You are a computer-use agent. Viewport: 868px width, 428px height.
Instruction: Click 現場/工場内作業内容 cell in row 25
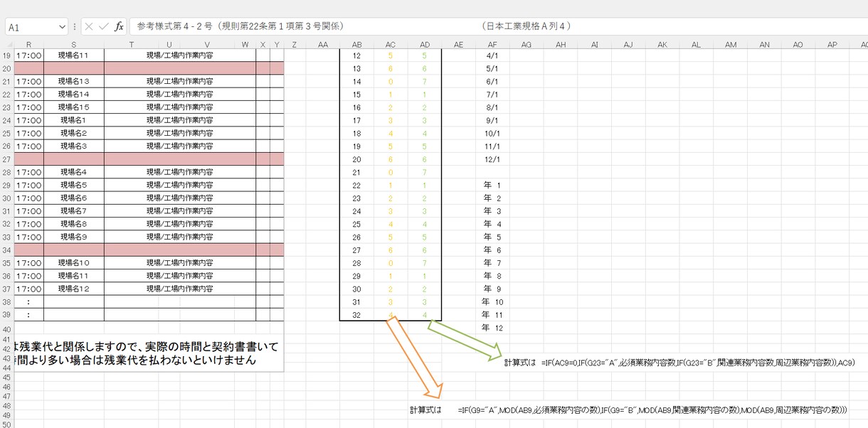[x=180, y=133]
